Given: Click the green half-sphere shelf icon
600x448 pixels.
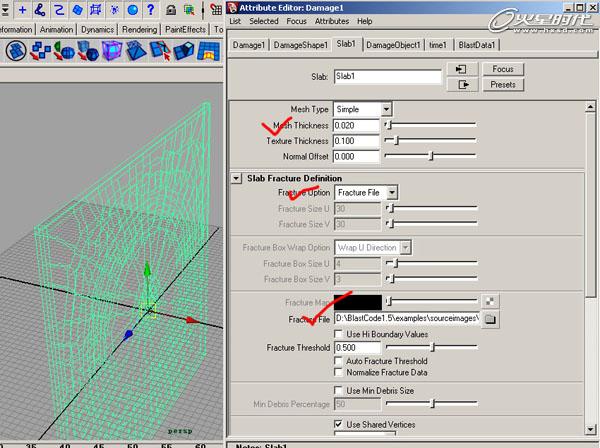Looking at the screenshot, I should tap(64, 51).
